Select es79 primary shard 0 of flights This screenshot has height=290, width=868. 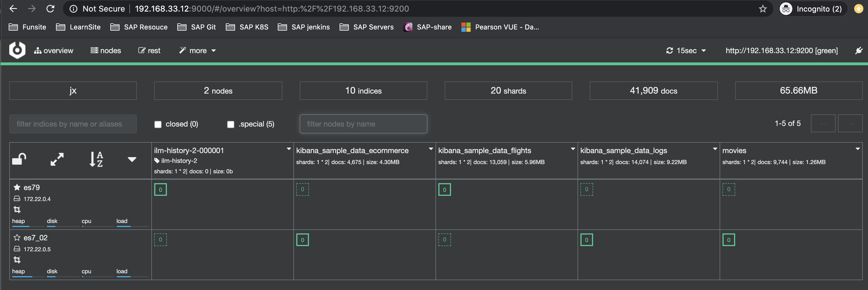coord(444,189)
